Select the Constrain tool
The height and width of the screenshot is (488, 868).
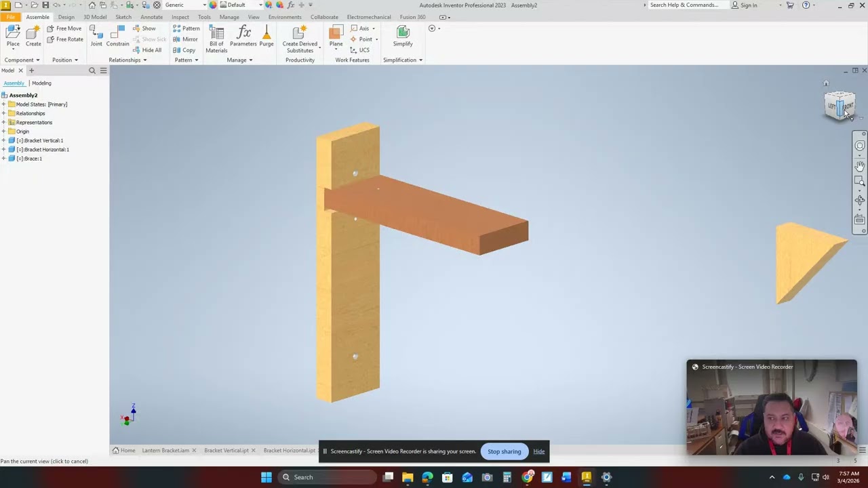pos(117,37)
